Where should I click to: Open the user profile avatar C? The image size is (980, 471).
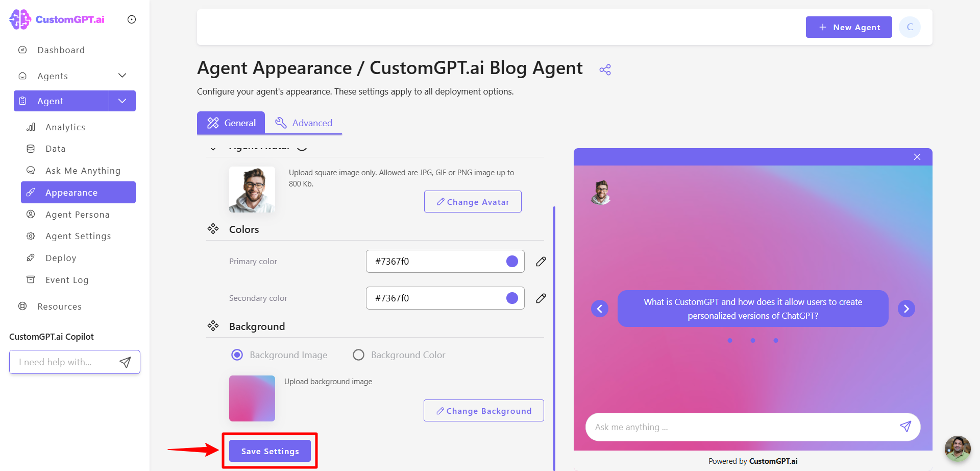(910, 27)
